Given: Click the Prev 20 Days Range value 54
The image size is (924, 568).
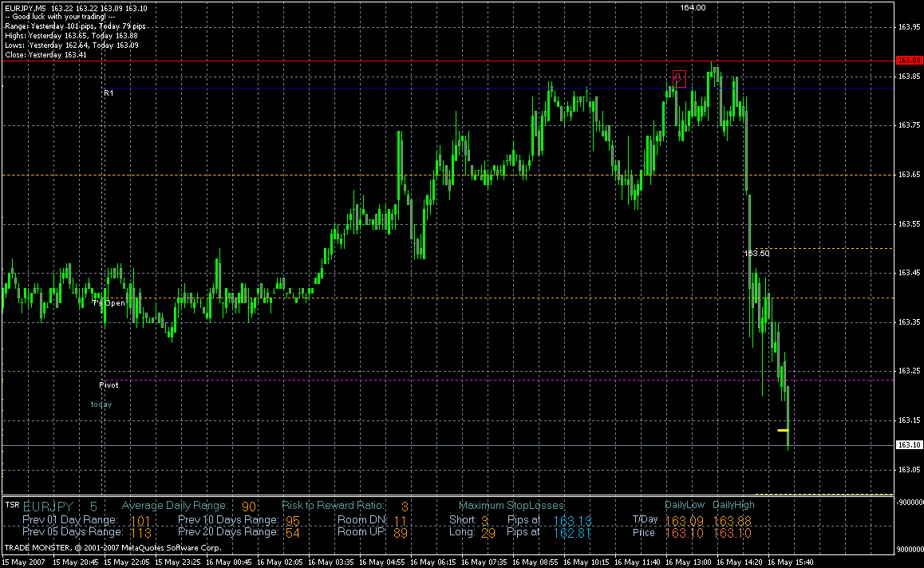Looking at the screenshot, I should pyautogui.click(x=293, y=533).
